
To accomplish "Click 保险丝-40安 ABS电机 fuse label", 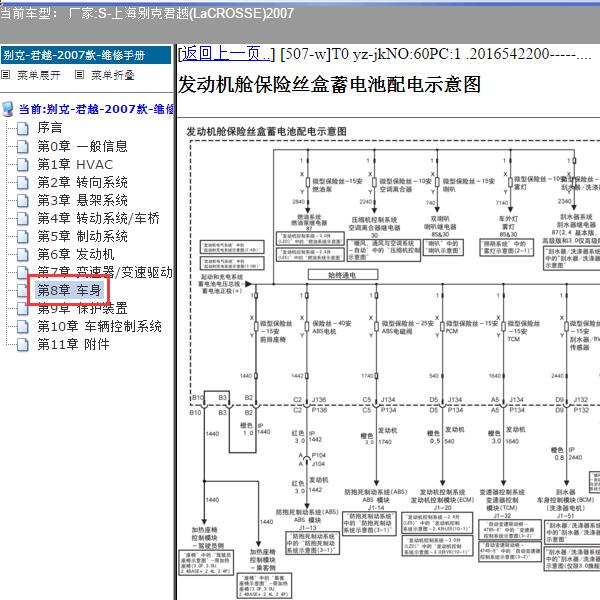I will (332, 327).
